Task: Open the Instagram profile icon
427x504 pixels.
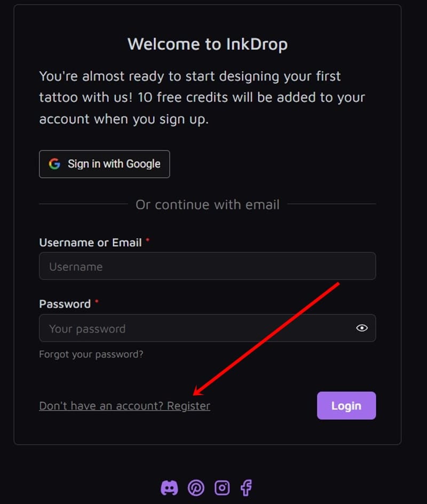Action: 222,487
